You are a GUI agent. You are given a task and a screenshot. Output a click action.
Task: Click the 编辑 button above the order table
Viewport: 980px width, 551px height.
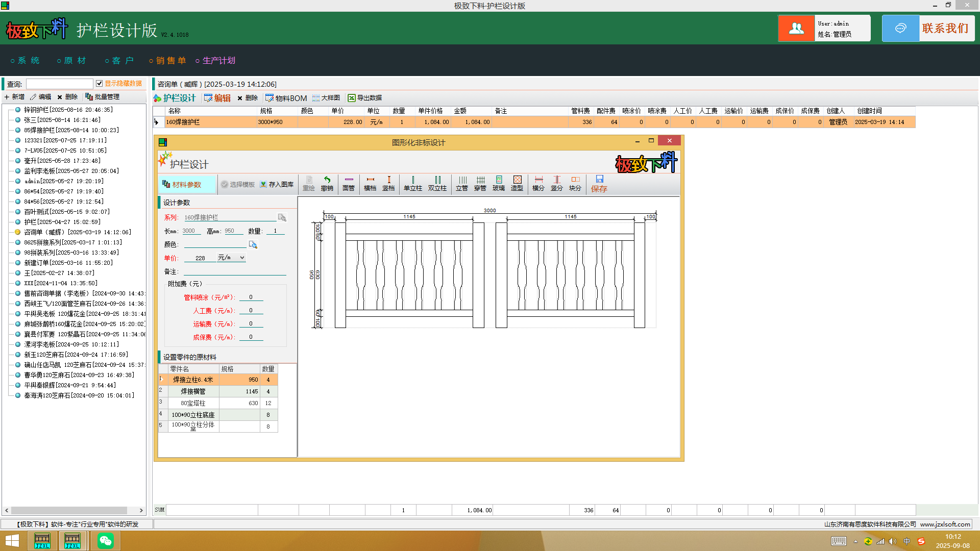(x=217, y=98)
